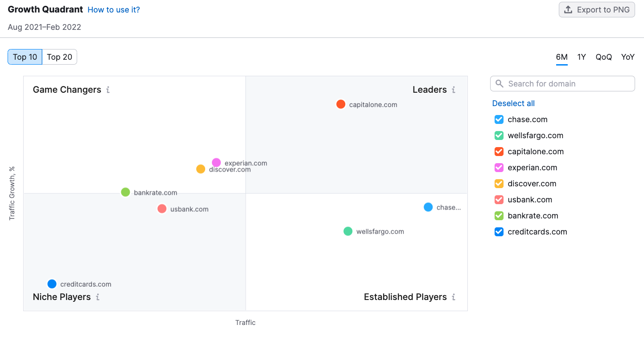This screenshot has height=337, width=644.
Task: Switch to the QoQ comparison tab
Action: [603, 57]
